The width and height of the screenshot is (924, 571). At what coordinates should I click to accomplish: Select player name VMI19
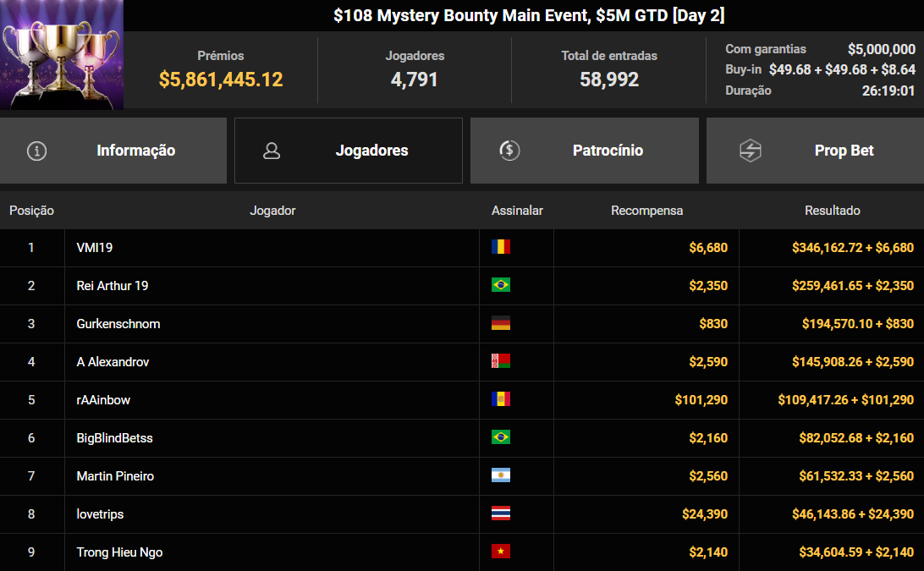point(94,248)
